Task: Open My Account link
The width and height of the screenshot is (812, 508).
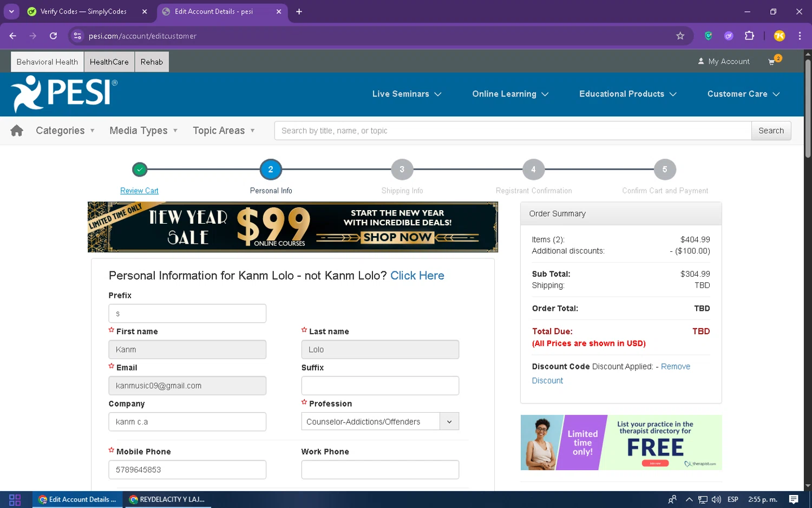Action: pyautogui.click(x=724, y=61)
